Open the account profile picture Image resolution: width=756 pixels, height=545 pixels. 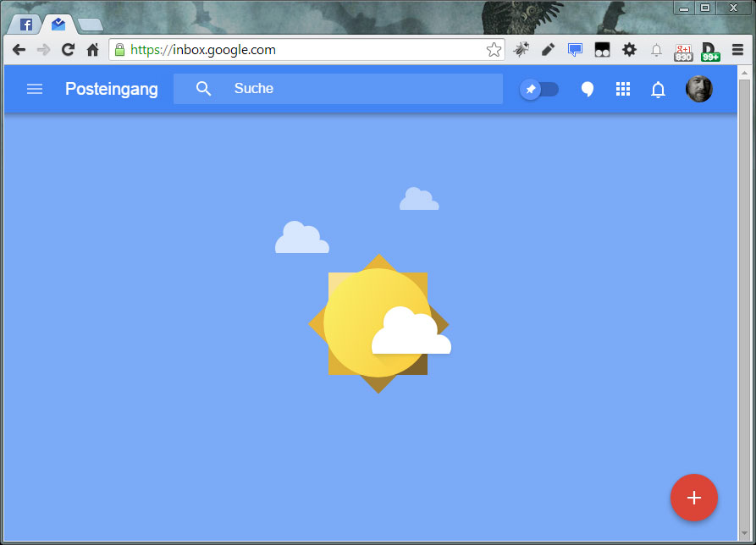point(698,89)
